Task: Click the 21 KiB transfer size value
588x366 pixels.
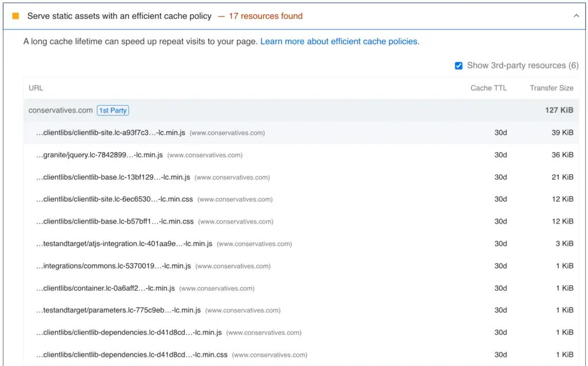Action: point(562,177)
